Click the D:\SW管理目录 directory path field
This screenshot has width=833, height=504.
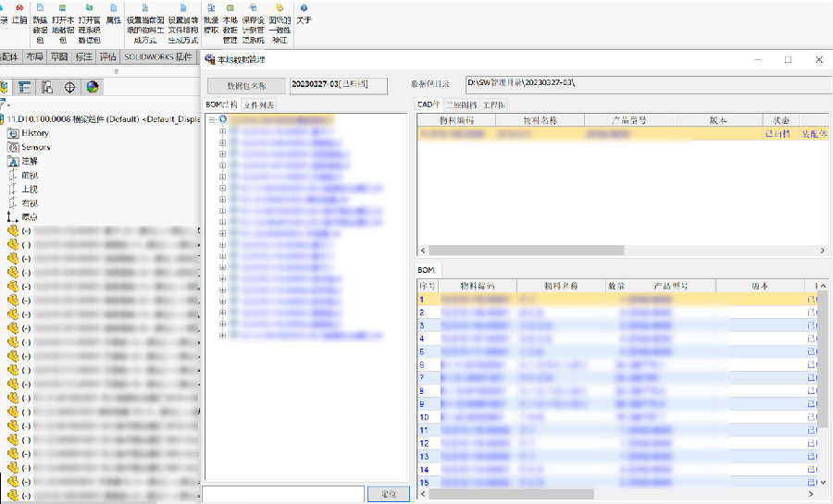649,84
